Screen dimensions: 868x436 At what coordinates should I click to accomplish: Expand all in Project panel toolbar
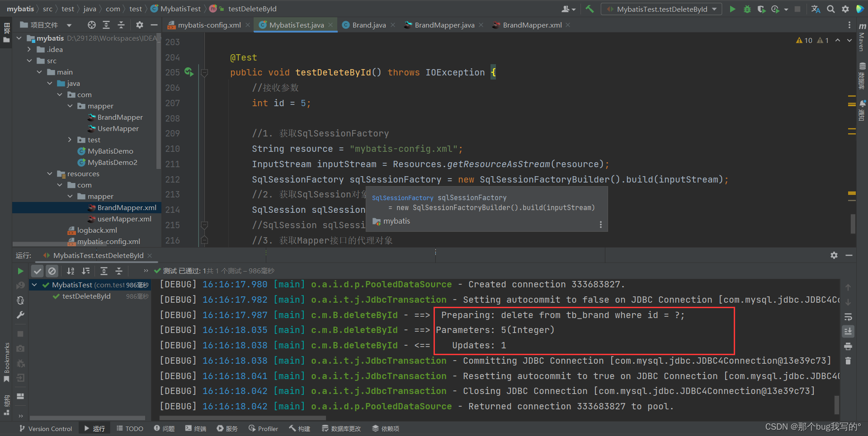coord(106,25)
